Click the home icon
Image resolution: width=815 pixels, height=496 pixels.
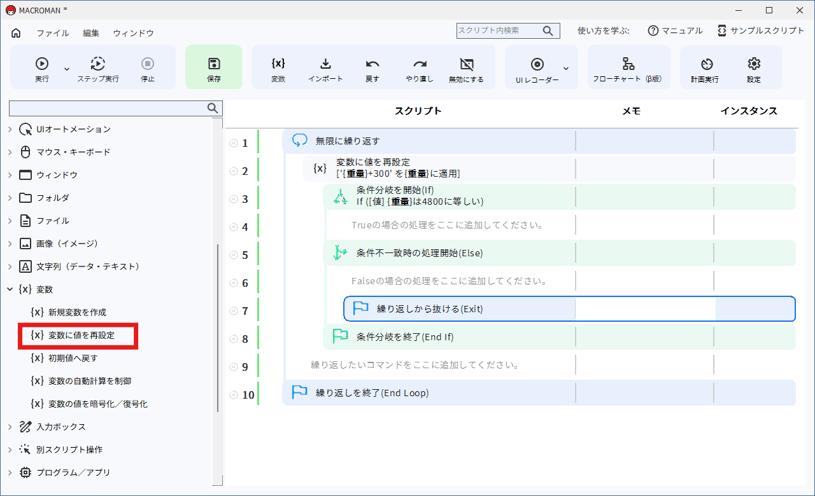pos(16,33)
